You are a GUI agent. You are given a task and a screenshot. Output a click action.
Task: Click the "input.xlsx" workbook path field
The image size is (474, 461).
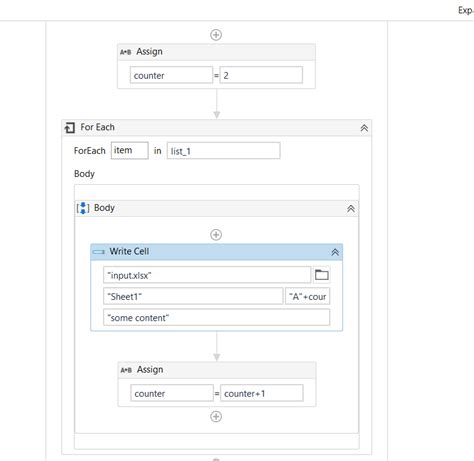207,275
